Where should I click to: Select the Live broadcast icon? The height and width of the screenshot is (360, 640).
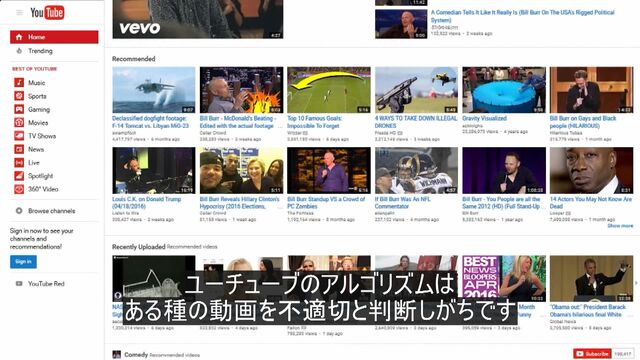19,162
